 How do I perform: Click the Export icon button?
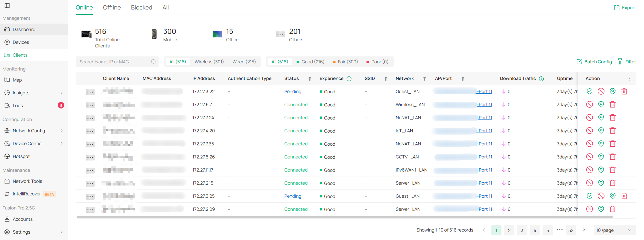tap(625, 8)
